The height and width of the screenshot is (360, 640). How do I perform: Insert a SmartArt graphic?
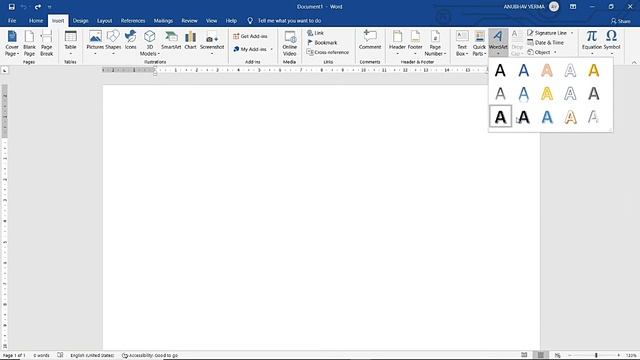(171, 41)
